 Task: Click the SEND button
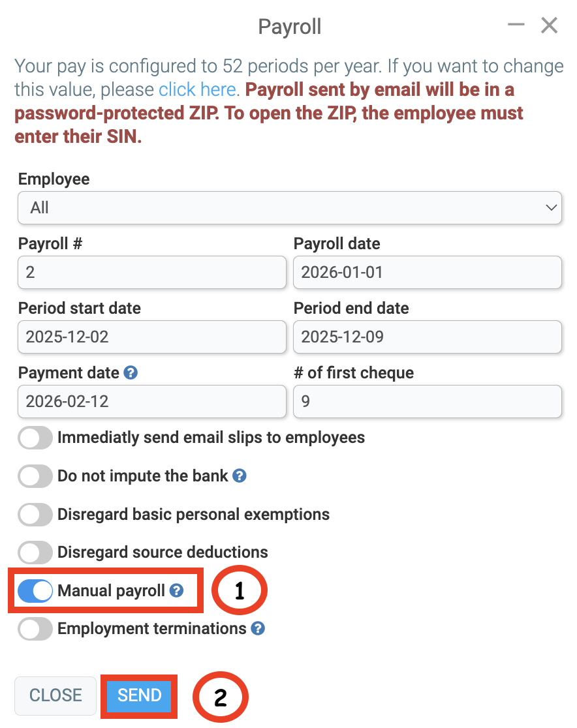138,695
